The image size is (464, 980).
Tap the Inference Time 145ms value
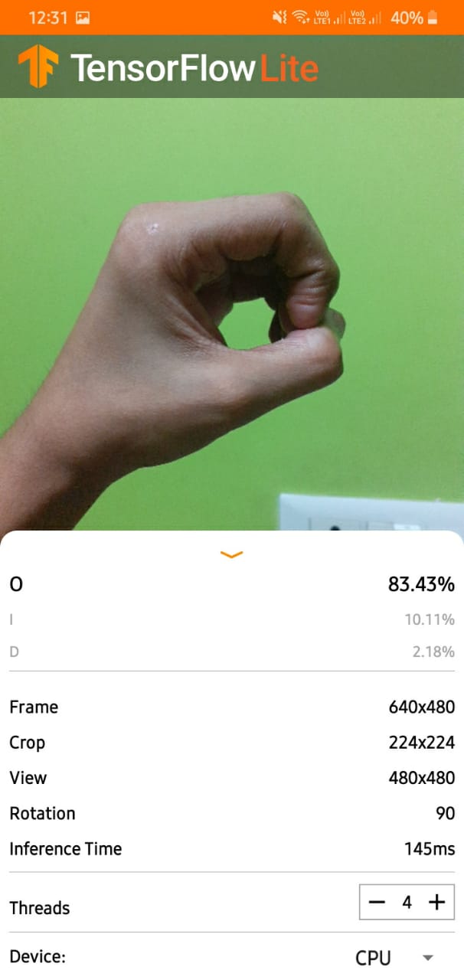tap(430, 848)
